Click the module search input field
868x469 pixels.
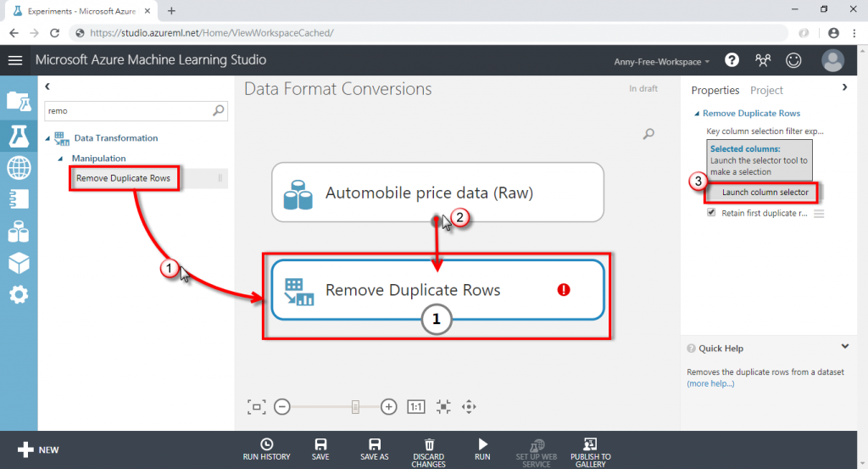[128, 111]
